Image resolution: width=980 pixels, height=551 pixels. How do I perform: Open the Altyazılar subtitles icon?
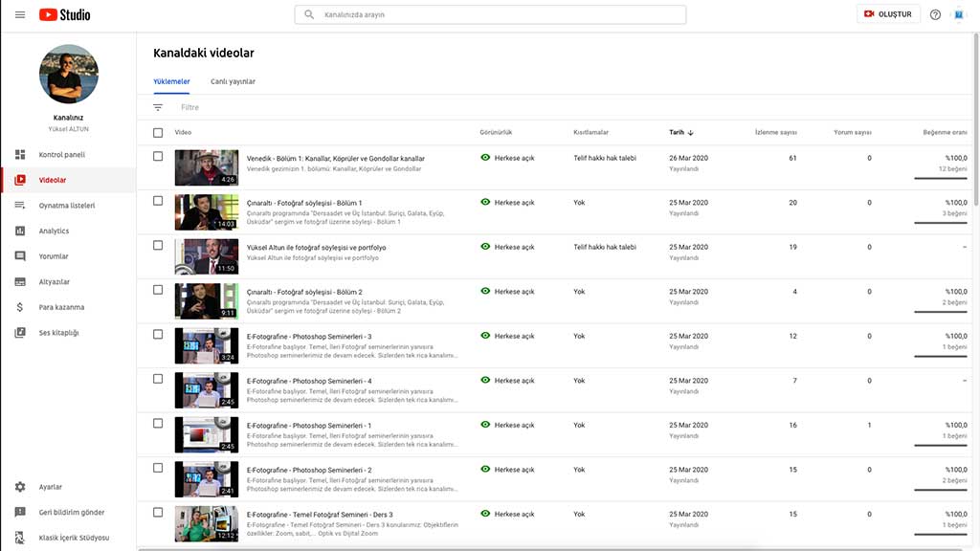20,282
